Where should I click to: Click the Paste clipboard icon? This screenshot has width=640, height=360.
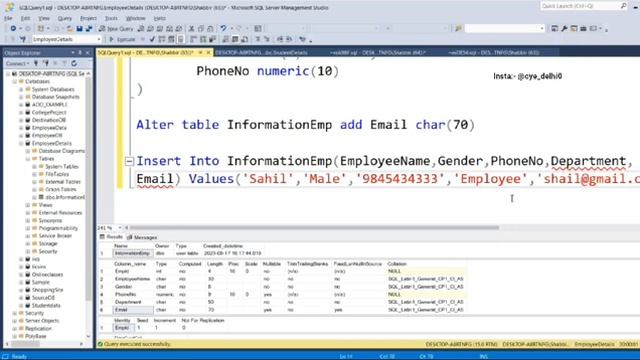pyautogui.click(x=210, y=29)
